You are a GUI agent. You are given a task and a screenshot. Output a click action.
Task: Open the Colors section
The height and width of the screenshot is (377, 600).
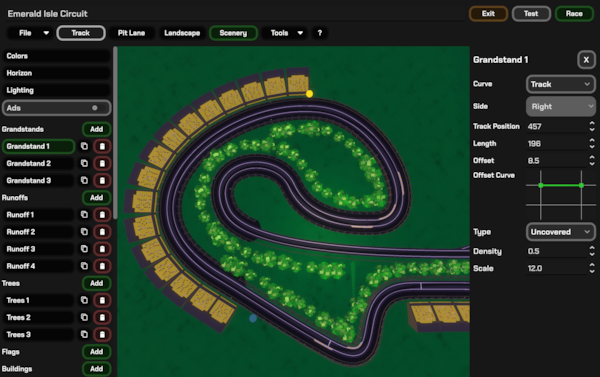coord(57,56)
